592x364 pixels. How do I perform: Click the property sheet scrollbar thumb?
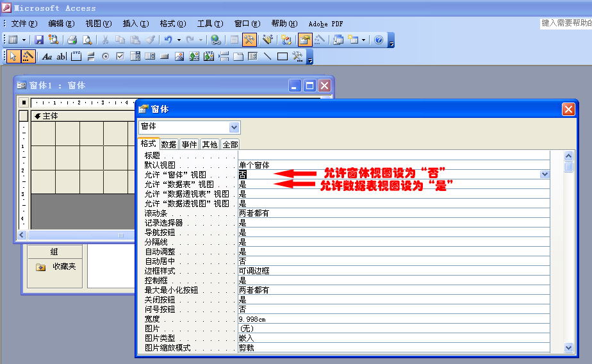coord(568,167)
